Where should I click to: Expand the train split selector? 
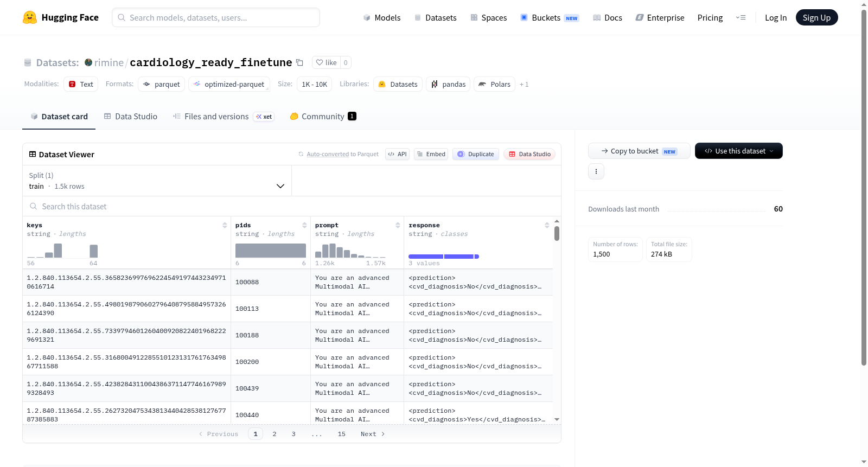pos(157,181)
